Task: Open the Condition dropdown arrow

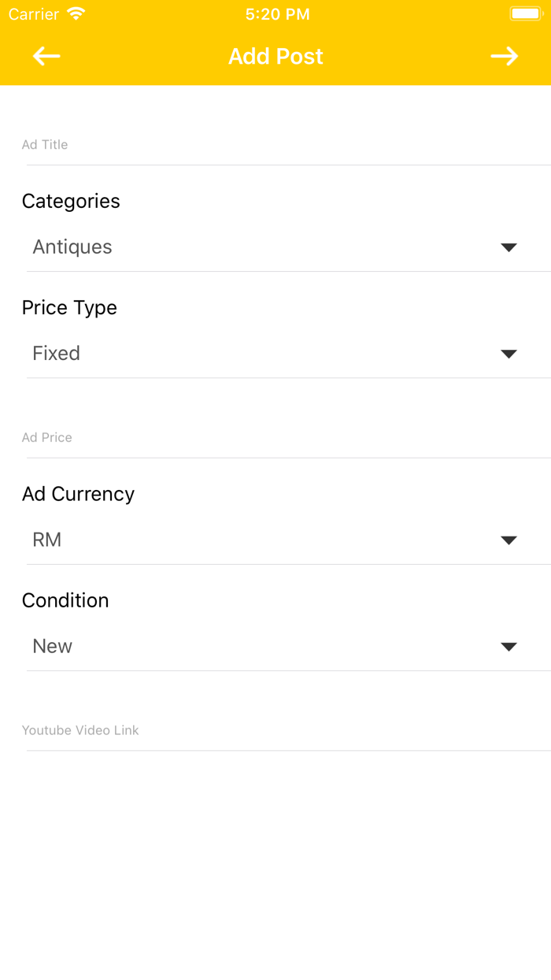Action: [x=508, y=647]
